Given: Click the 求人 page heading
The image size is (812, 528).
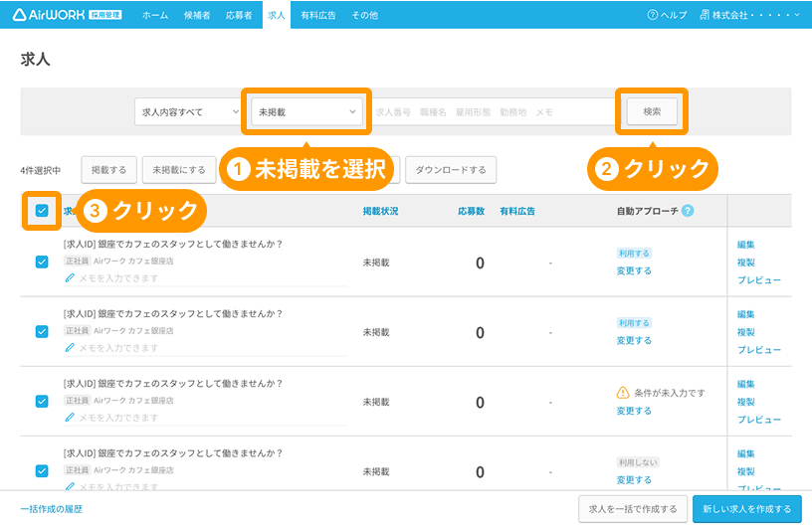Looking at the screenshot, I should (x=35, y=60).
